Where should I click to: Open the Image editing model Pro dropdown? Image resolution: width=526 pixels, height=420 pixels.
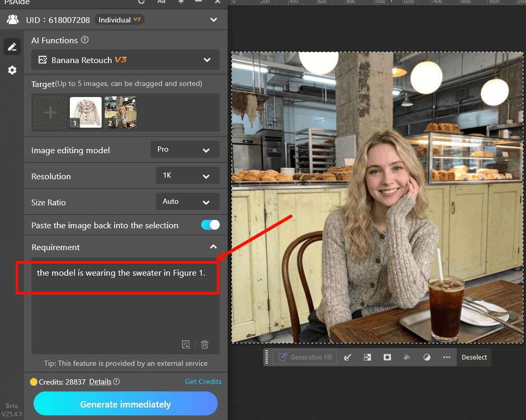pyautogui.click(x=185, y=150)
